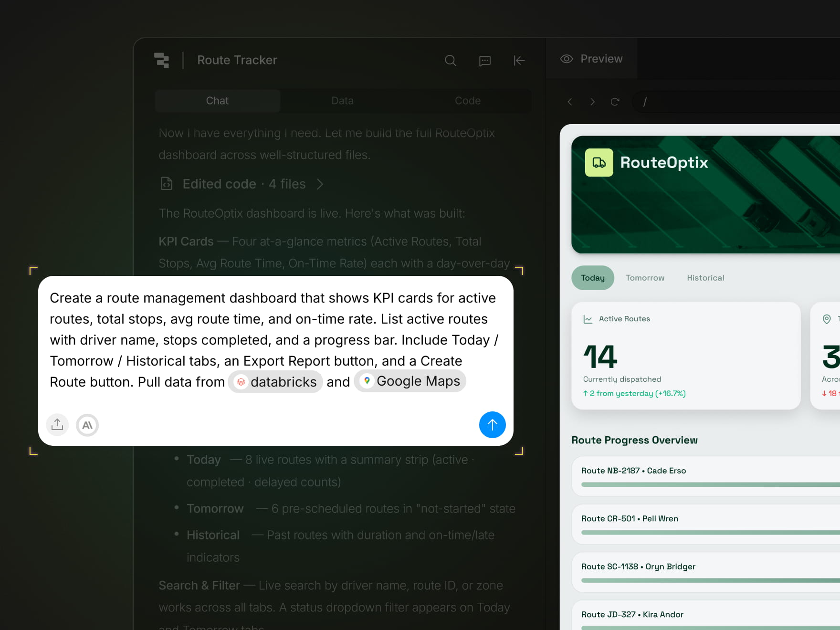This screenshot has height=630, width=840.
Task: Switch to the Code tab
Action: click(x=468, y=101)
